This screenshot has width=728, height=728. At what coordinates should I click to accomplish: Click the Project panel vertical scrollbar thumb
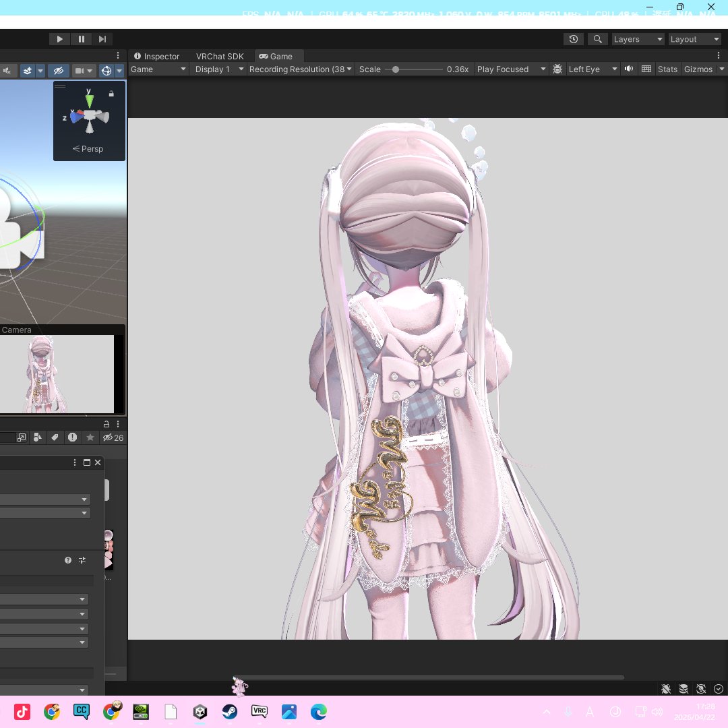pyautogui.click(x=107, y=490)
